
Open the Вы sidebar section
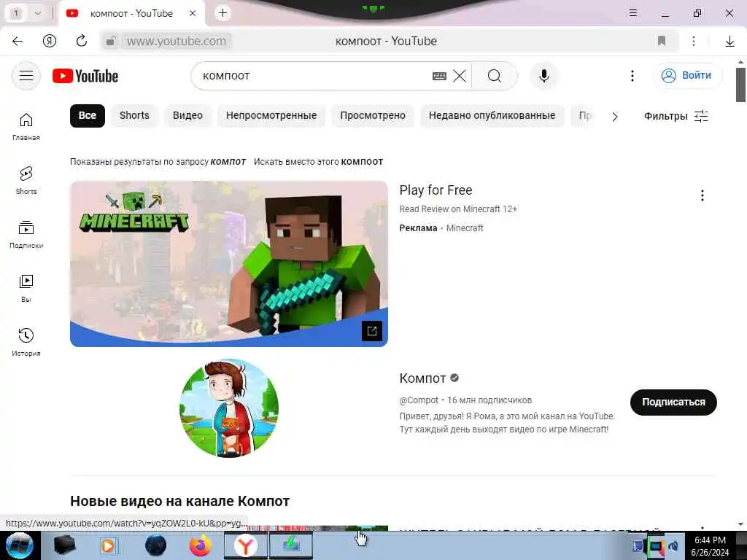[x=26, y=288]
